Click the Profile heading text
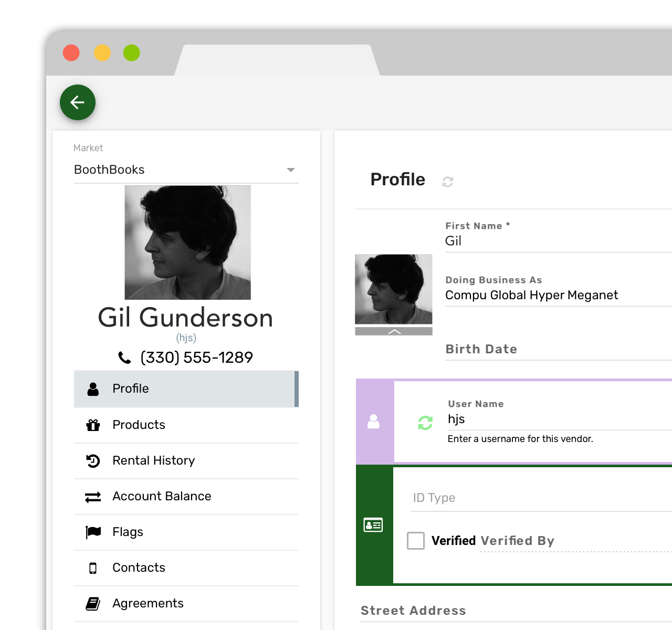This screenshot has width=672, height=630. coord(398,180)
